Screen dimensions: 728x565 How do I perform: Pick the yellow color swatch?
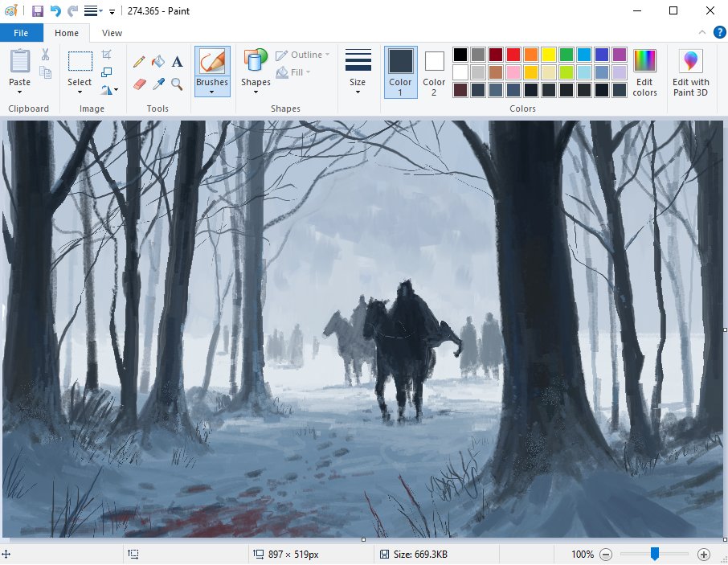[x=548, y=55]
